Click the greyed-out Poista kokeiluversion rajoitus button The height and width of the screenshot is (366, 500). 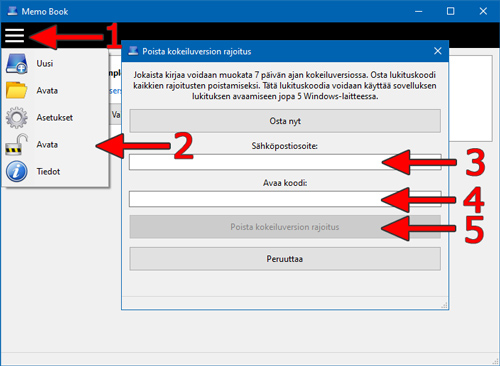click(x=285, y=227)
